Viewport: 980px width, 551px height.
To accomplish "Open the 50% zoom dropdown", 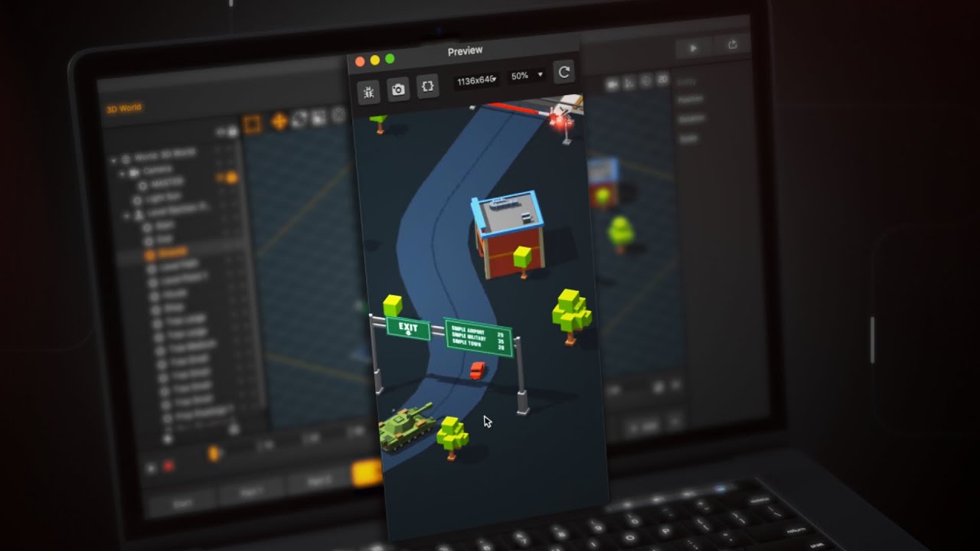I will 527,76.
